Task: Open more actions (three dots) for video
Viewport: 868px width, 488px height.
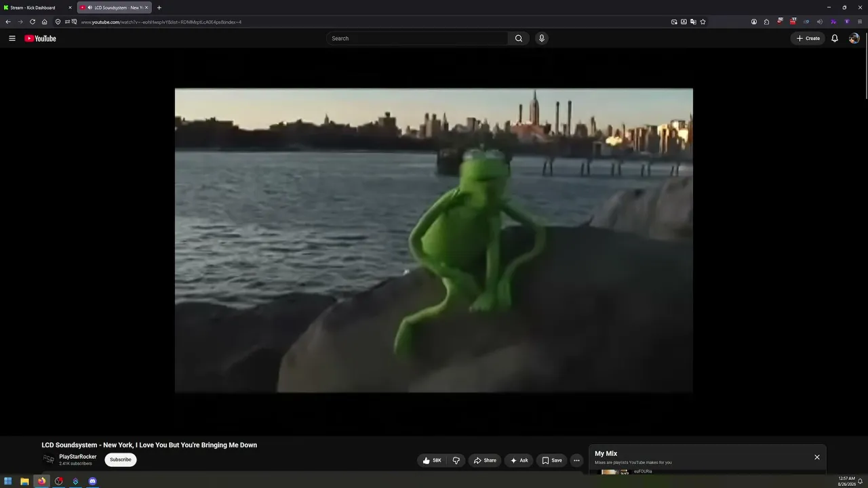Action: [x=576, y=460]
